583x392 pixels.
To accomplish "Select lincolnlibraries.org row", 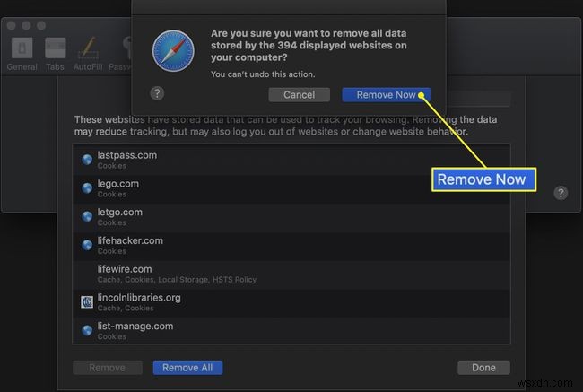I will pos(291,302).
